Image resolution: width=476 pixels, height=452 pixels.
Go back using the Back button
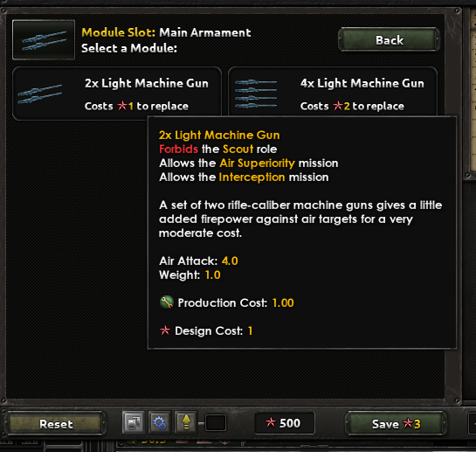pyautogui.click(x=390, y=40)
